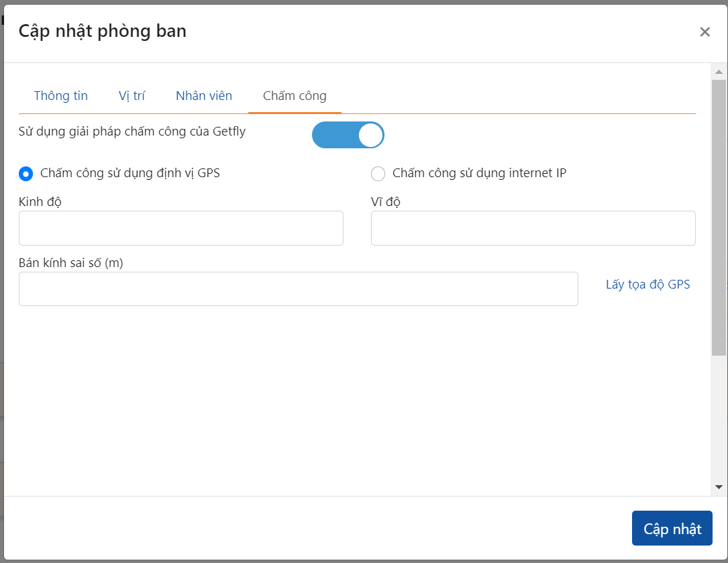Click the 'Vĩ độ' field label
Screen dimensions: 728x563
point(386,202)
